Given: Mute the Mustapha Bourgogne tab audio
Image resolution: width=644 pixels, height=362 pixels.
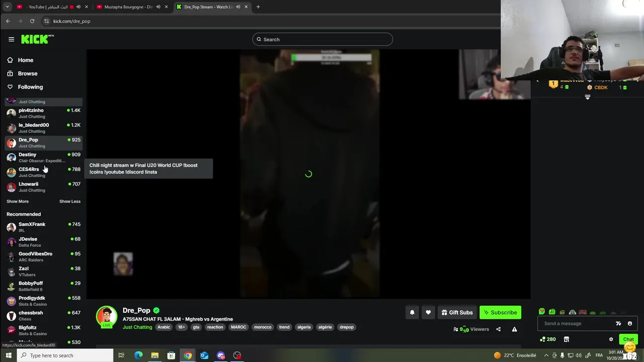Looking at the screenshot, I should tap(158, 7).
